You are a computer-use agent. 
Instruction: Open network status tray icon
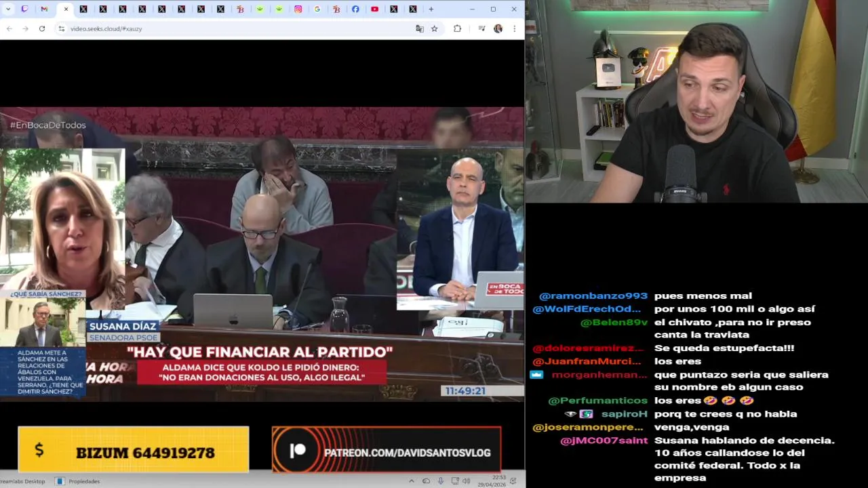[x=456, y=481]
